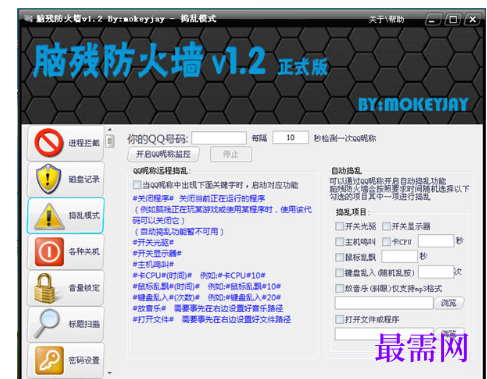
Task: Close the 脑残防火墙 window
Action: (x=473, y=20)
